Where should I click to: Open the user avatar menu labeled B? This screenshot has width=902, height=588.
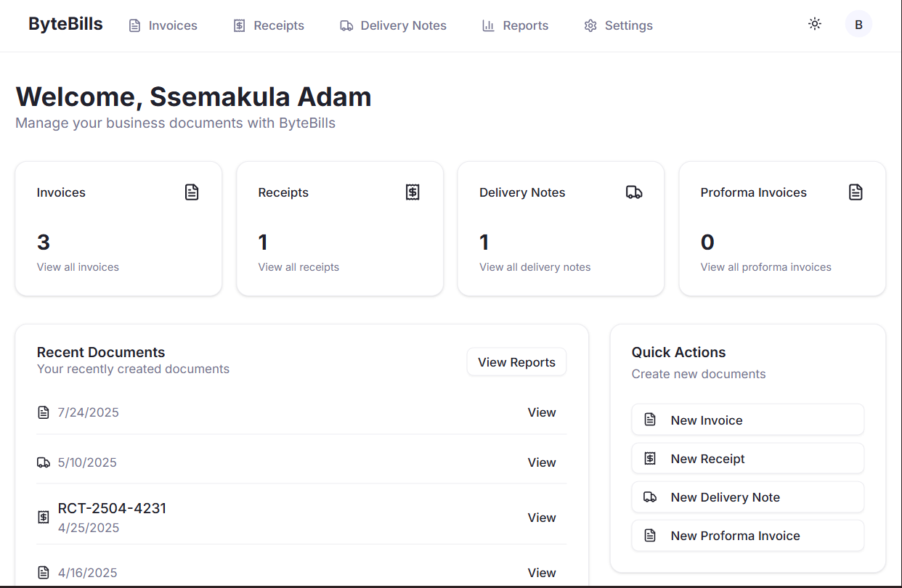pyautogui.click(x=858, y=25)
